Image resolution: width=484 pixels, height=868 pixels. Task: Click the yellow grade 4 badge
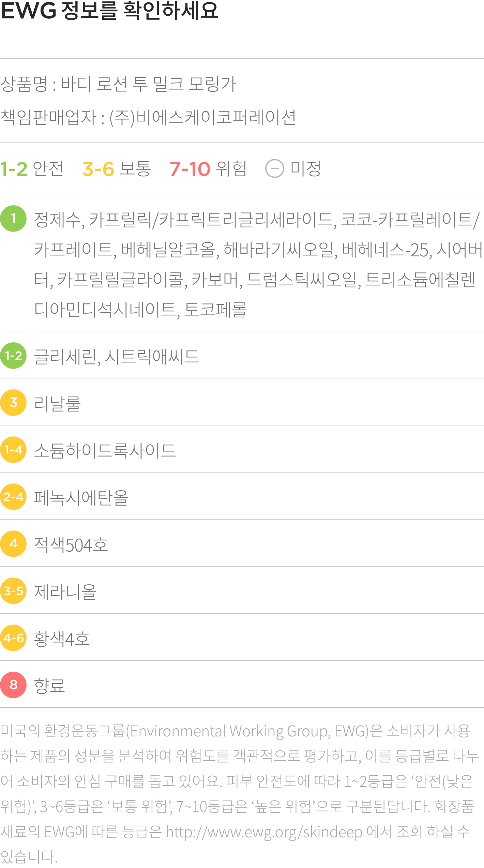point(13,544)
